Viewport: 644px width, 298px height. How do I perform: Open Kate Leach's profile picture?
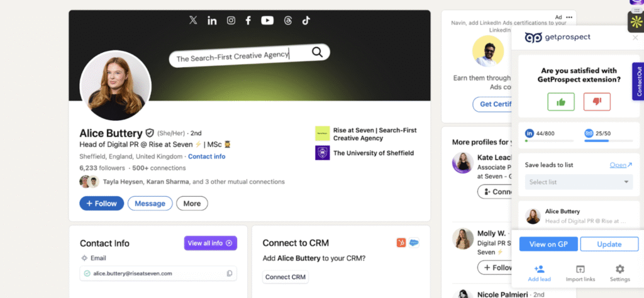coord(463,163)
